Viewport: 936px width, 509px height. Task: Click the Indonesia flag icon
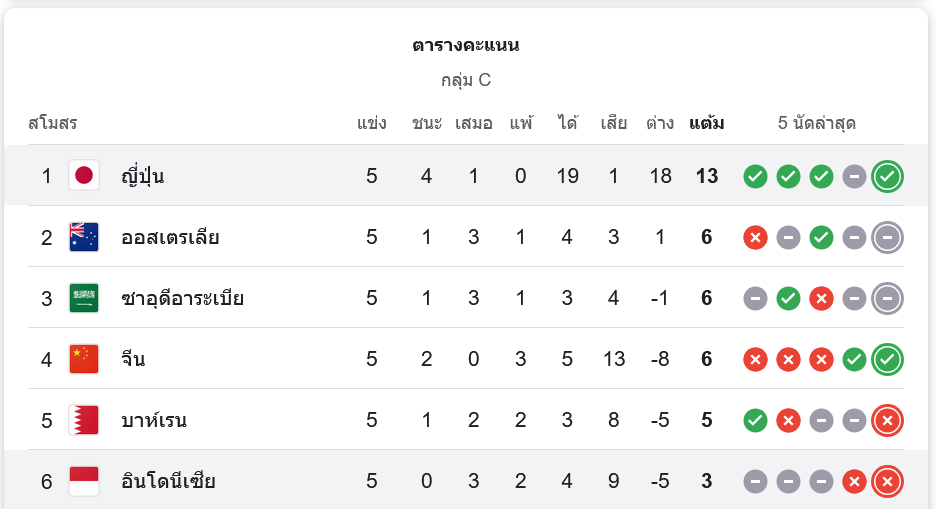84,481
